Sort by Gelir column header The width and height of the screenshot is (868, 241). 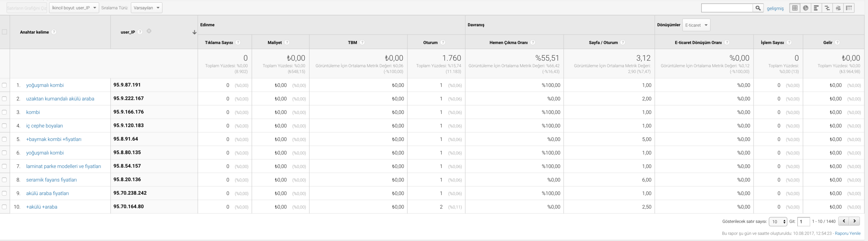coord(828,42)
